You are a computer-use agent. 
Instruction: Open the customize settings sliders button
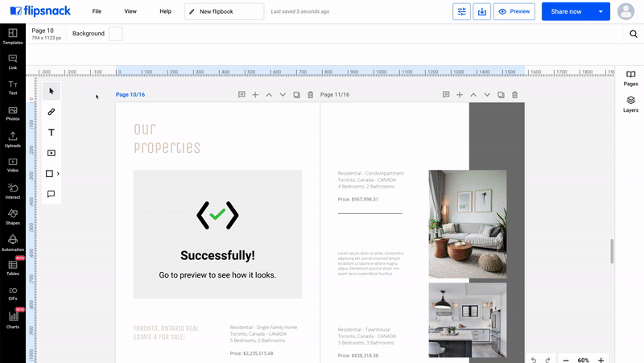[x=461, y=11]
